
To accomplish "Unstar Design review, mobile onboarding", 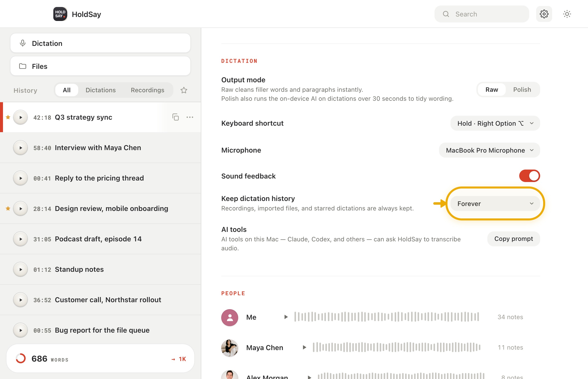I will tap(8, 208).
